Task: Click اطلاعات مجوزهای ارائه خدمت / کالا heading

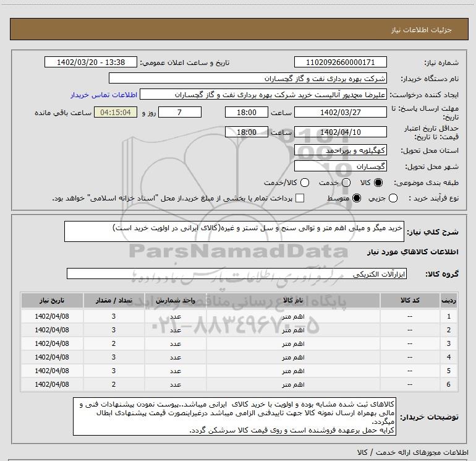Action: click(412, 452)
